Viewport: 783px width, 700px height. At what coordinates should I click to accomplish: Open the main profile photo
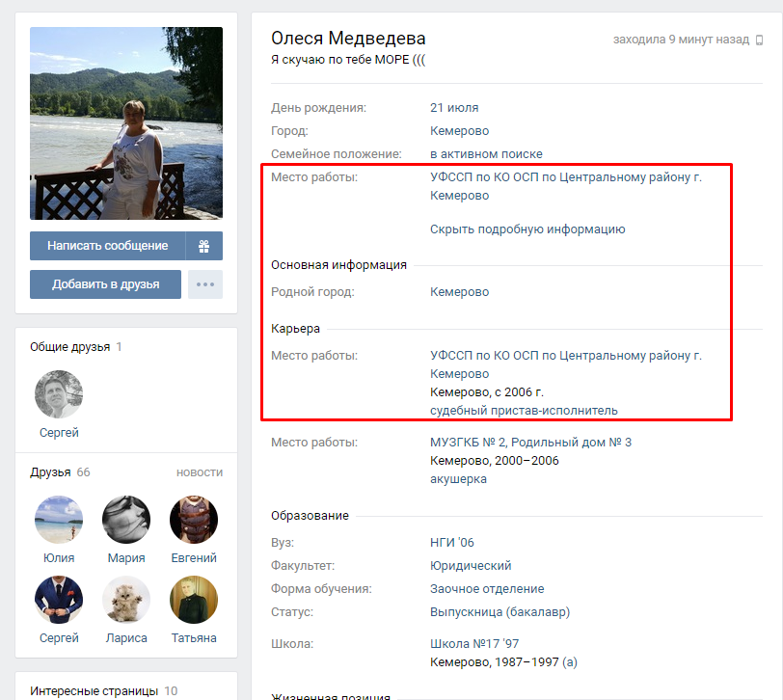tap(126, 123)
